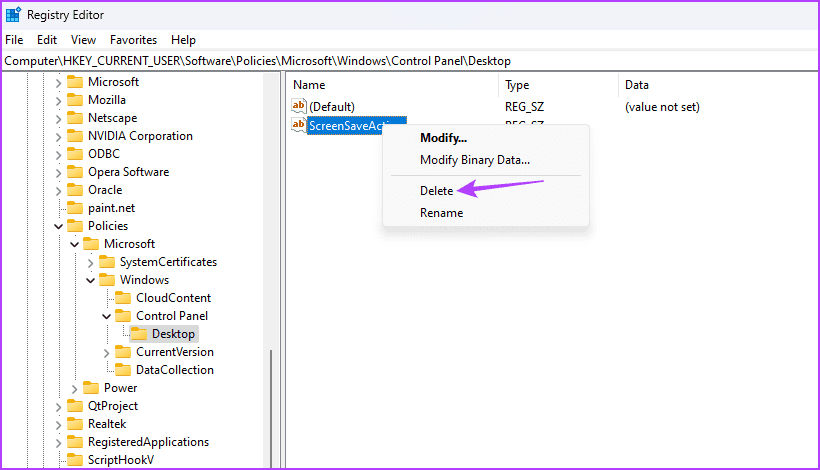Collapse the Control Panel key
The width and height of the screenshot is (820, 470).
tap(107, 316)
